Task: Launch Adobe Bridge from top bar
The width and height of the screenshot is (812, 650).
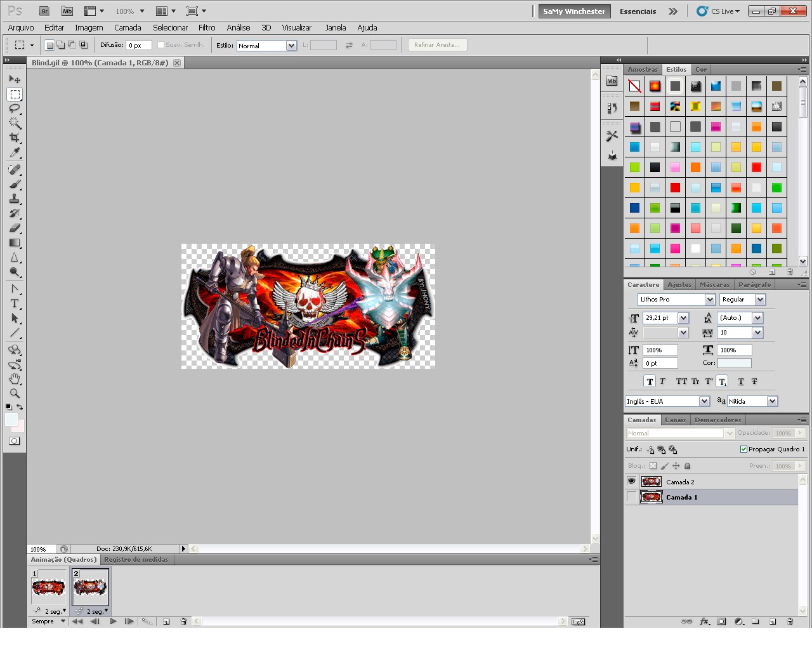Action: point(44,11)
